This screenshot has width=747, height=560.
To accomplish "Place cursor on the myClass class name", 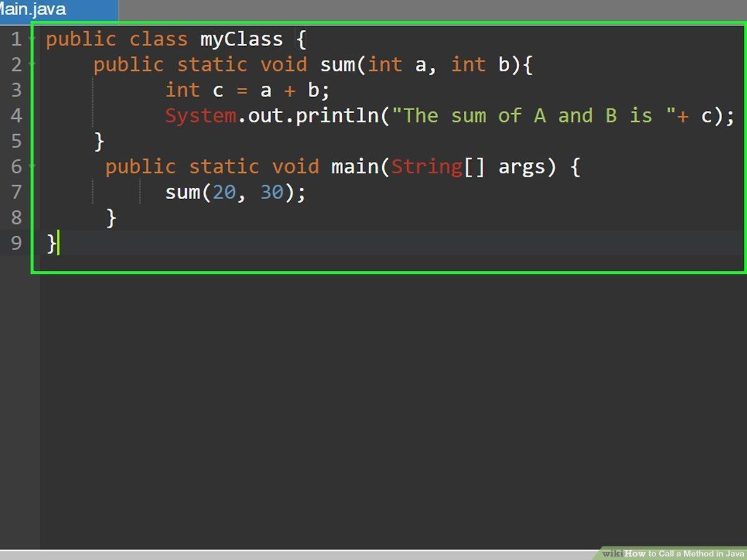I will point(242,40).
